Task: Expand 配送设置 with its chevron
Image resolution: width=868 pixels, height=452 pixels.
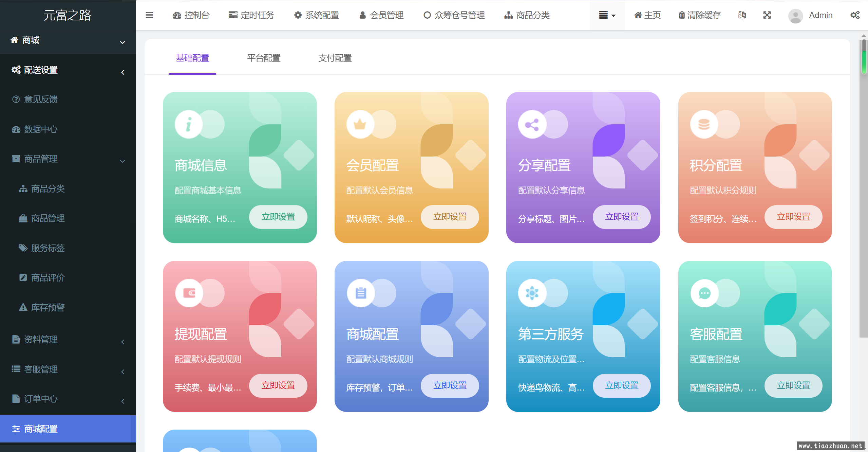Action: (123, 72)
